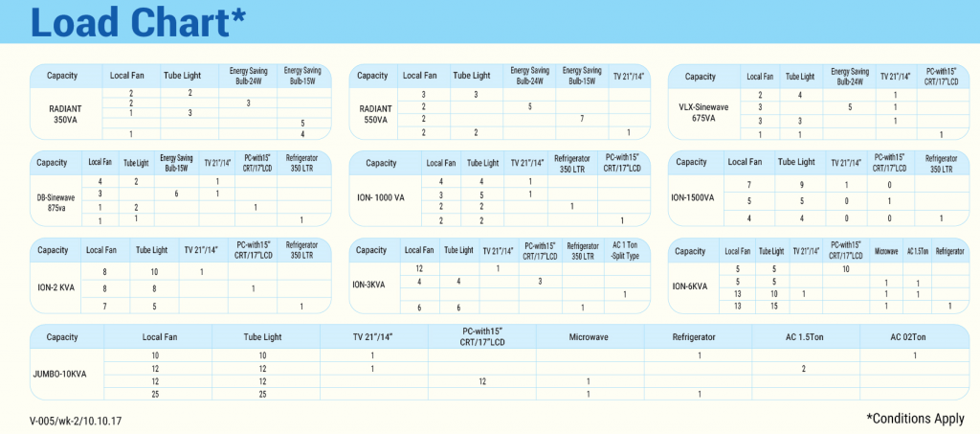Click the "AC 02Ton" column header
Screen dimensions: 980x434
[908, 336]
